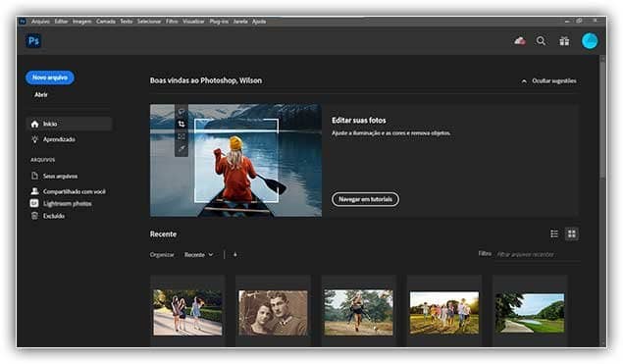
Task: Switch to grid view icon
Action: (572, 234)
